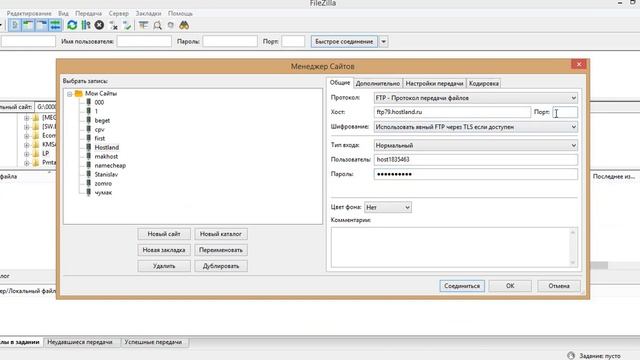This screenshot has width=640, height=360.
Task: Click the binoculars file search icon
Action: tap(184, 25)
